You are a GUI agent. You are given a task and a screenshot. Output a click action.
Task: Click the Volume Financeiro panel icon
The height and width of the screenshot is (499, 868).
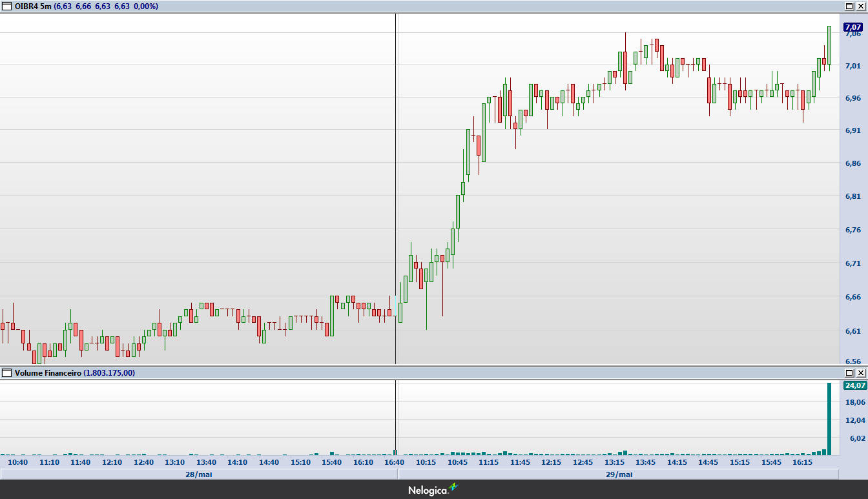7,372
